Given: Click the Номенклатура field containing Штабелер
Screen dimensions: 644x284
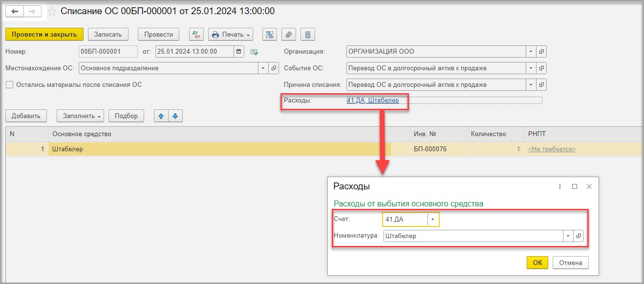Looking at the screenshot, I should tap(473, 236).
